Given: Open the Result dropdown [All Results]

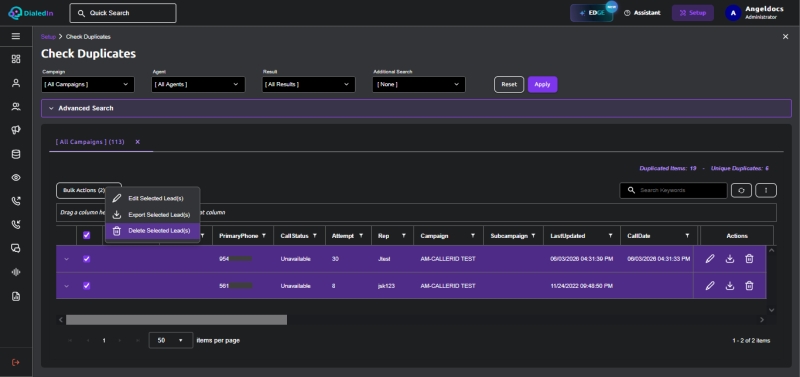Looking at the screenshot, I should pyautogui.click(x=309, y=84).
